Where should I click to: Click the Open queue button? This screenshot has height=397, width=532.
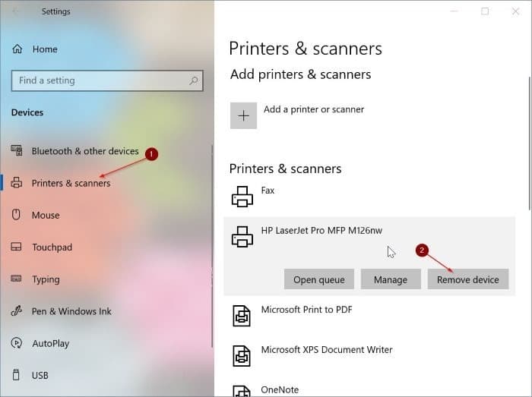(319, 279)
